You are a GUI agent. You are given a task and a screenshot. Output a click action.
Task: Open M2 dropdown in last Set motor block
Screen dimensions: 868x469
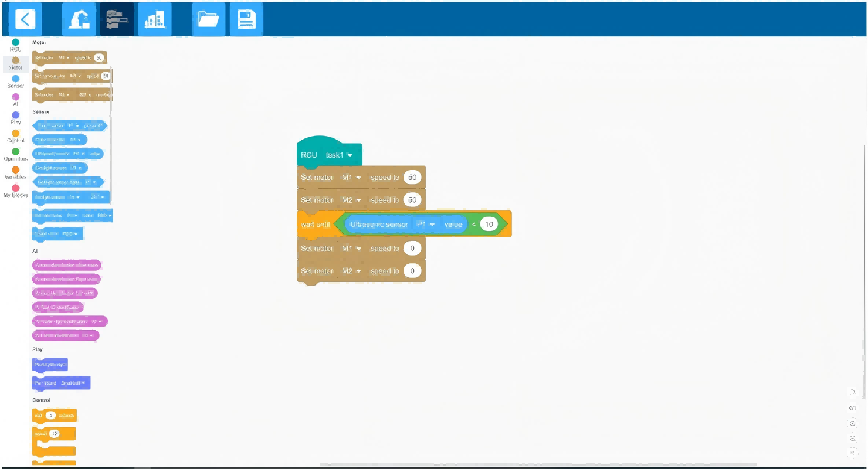pos(351,271)
